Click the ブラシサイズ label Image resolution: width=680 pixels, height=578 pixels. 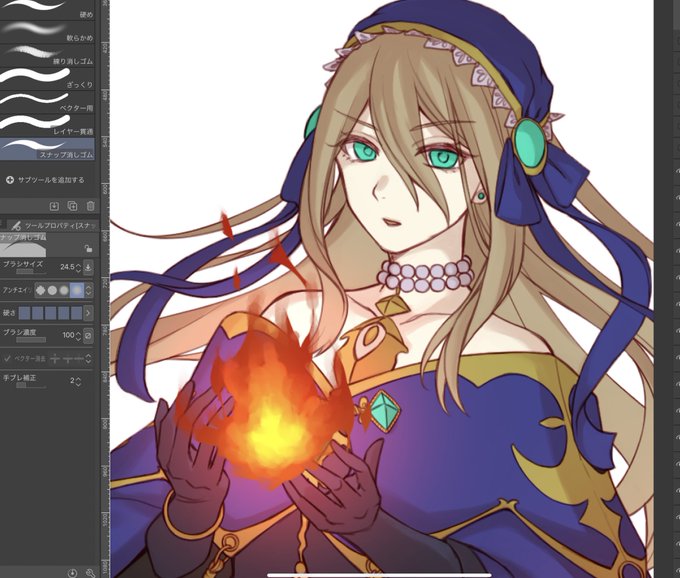pyautogui.click(x=23, y=264)
